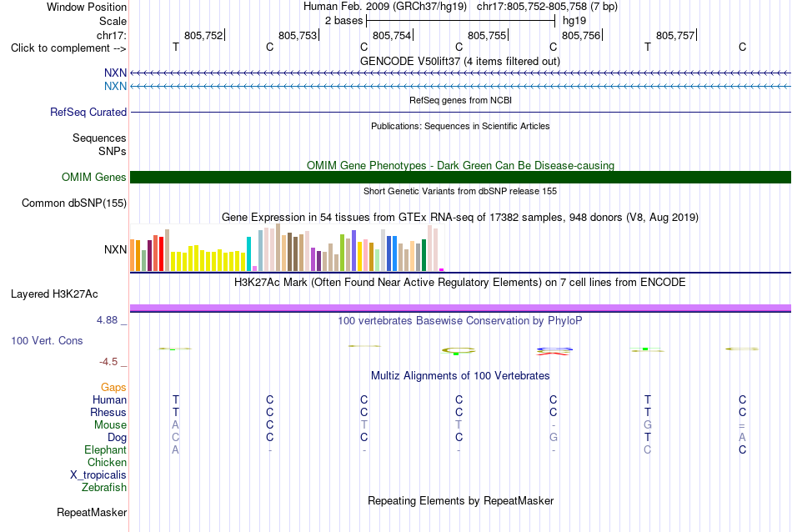Click the 805,756 position label
792x532 pixels.
(581, 35)
